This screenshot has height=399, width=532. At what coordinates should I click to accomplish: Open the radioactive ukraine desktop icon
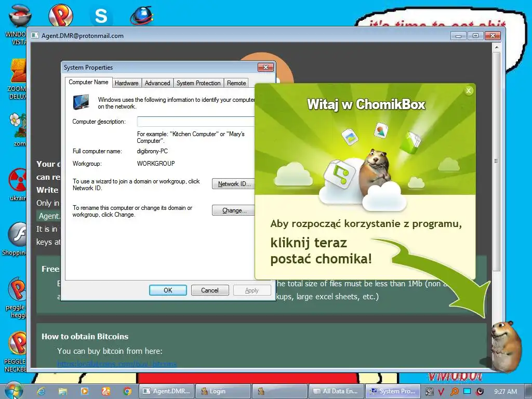18,184
